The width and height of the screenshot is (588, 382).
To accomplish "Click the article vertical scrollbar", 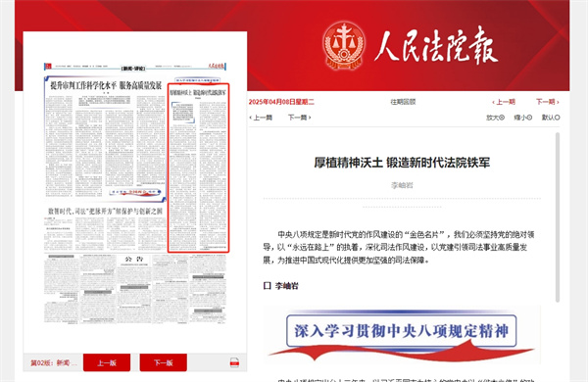I will pos(558,217).
